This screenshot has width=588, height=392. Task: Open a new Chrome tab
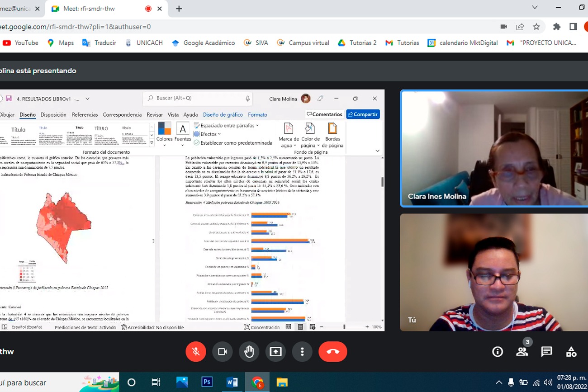pos(179,9)
